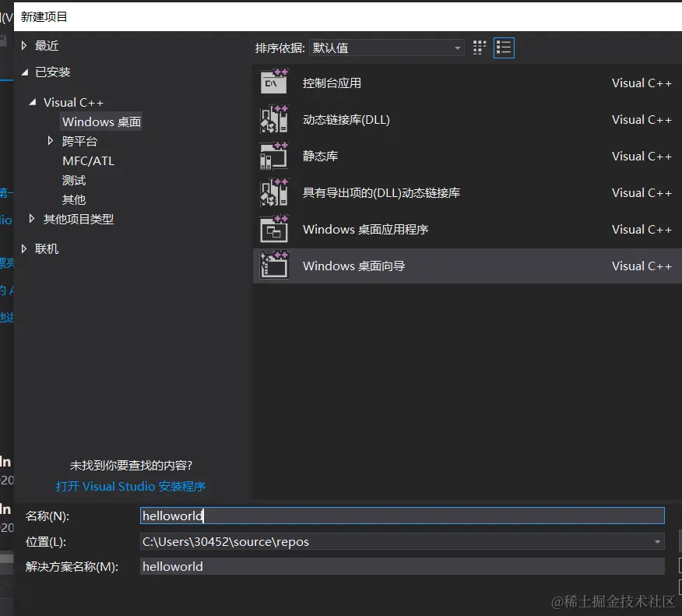Open the 排序依据 sort dropdown
The image size is (682, 616).
tap(386, 48)
